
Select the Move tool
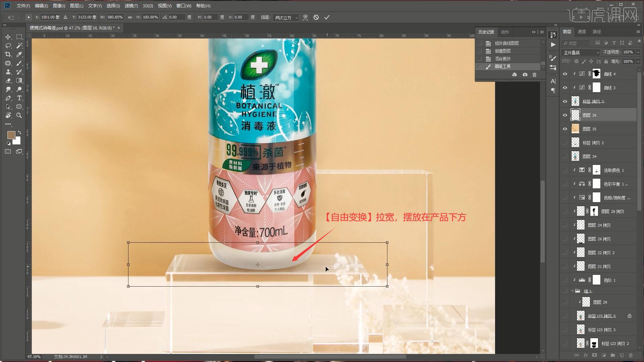[8, 37]
